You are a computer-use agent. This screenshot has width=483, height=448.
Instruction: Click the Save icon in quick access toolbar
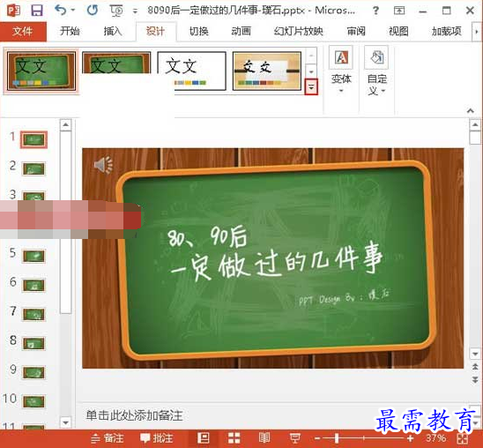click(37, 11)
